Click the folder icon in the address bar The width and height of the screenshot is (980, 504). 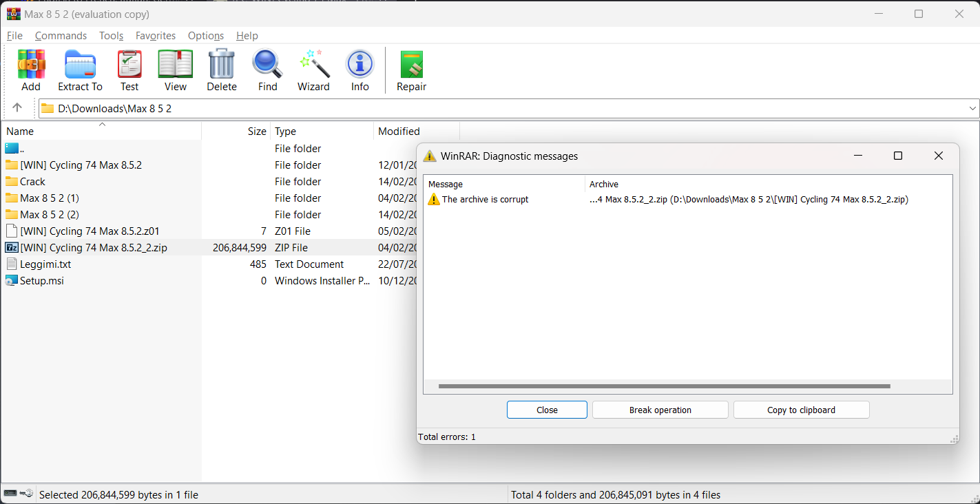click(x=47, y=108)
